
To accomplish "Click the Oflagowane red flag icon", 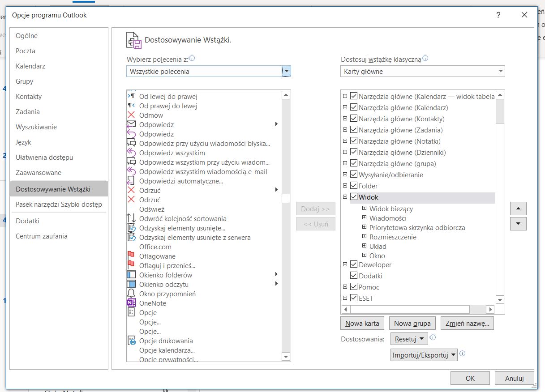I will (x=131, y=256).
